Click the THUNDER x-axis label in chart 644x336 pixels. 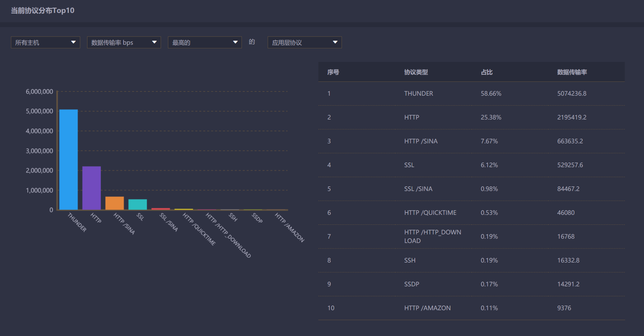coord(77,222)
